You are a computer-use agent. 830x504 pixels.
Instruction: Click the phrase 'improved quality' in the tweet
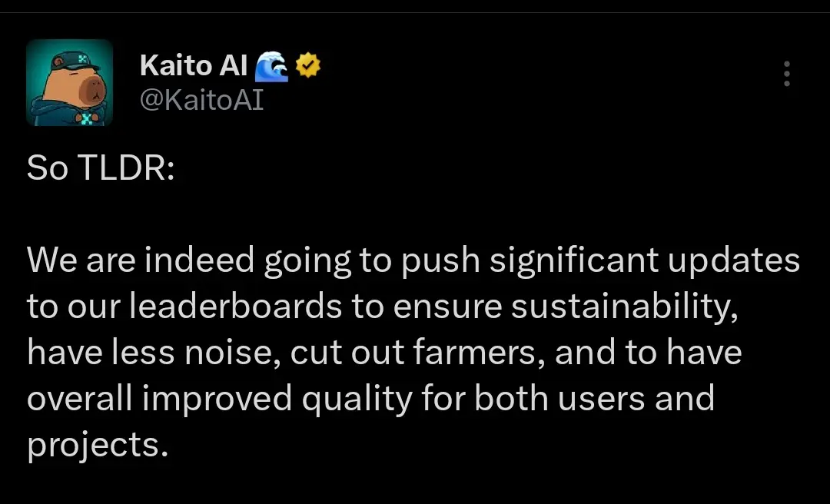(277, 400)
